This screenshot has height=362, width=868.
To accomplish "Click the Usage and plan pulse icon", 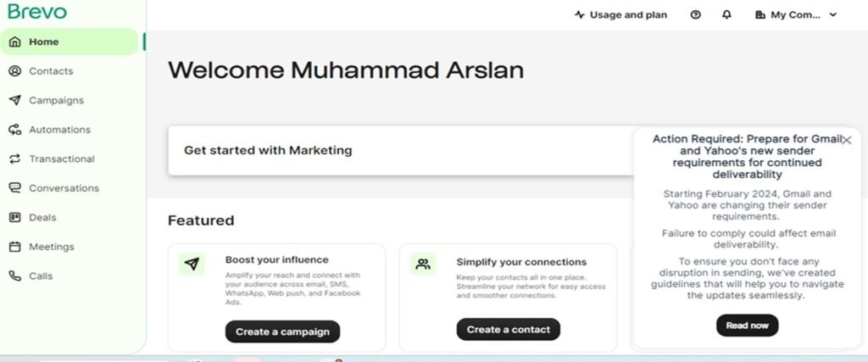I will (580, 14).
